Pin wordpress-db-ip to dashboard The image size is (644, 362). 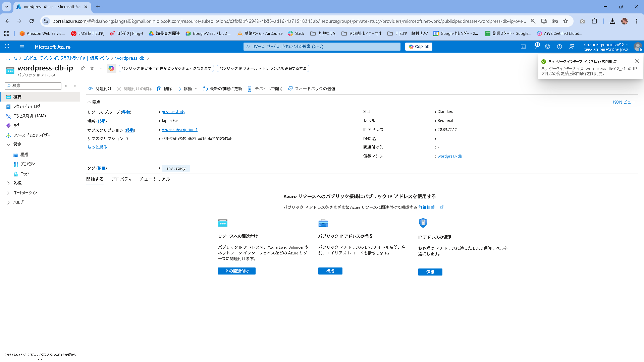coord(83,68)
